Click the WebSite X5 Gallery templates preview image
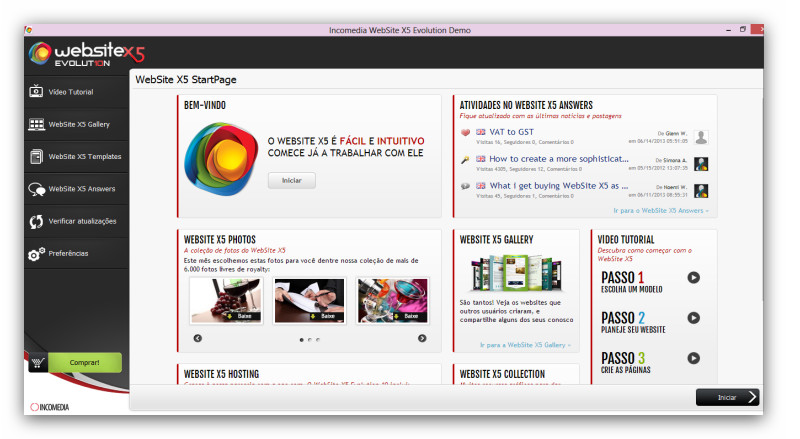The width and height of the screenshot is (800, 439). 516,274
